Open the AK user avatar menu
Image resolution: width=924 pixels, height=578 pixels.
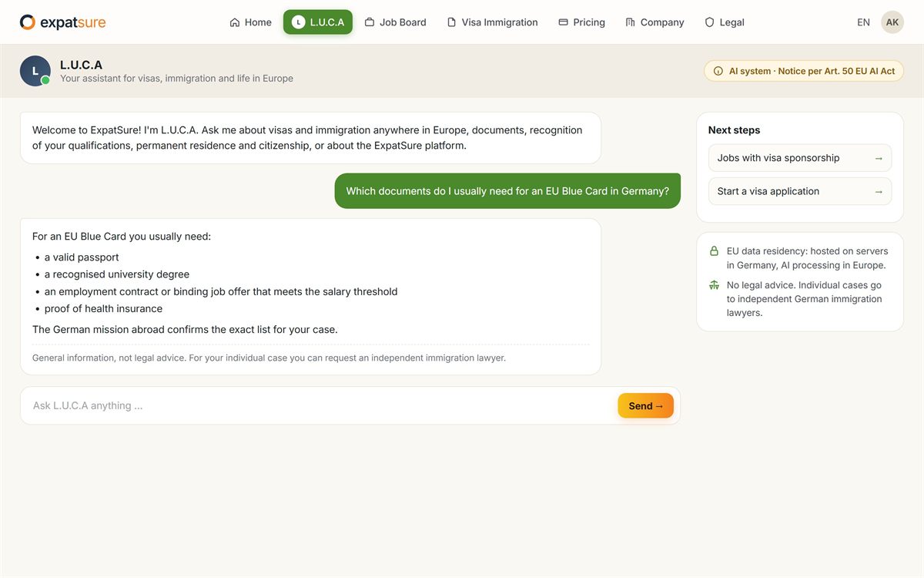pyautogui.click(x=892, y=22)
